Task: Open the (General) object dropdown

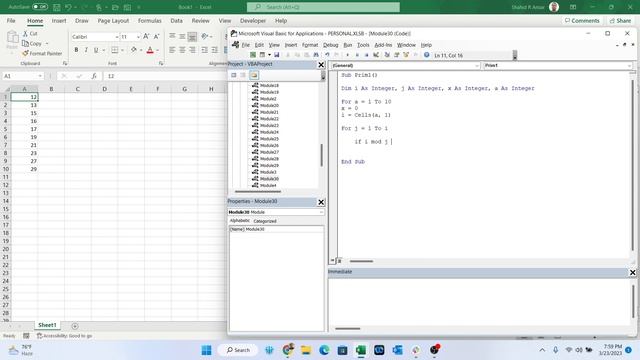Action: [x=477, y=65]
